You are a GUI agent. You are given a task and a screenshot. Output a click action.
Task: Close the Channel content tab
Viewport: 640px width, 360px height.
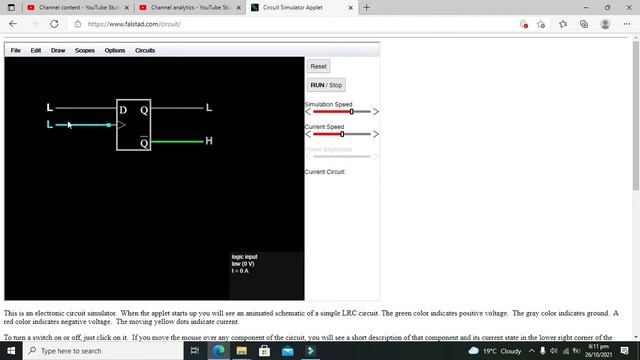pyautogui.click(x=127, y=7)
